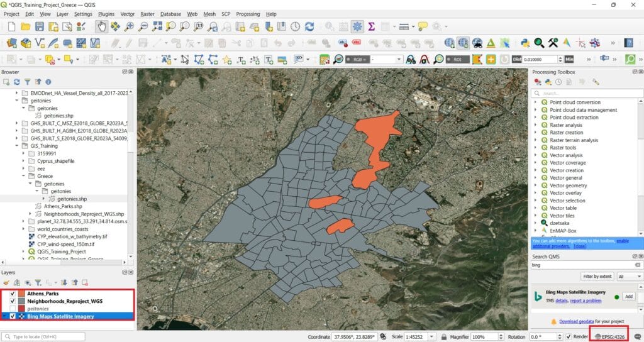The width and height of the screenshot is (644, 342).
Task: Click the Filter by extent button
Action: [597, 277]
